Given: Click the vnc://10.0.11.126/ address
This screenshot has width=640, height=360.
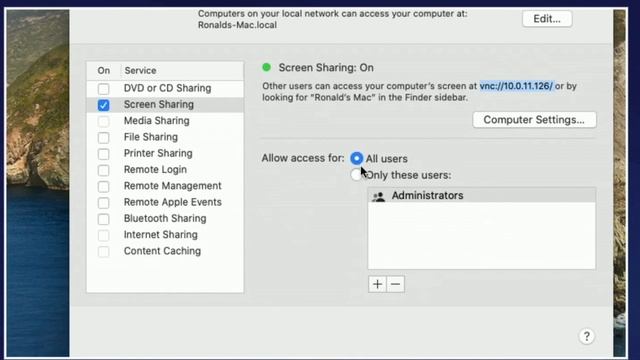Looking at the screenshot, I should [516, 86].
